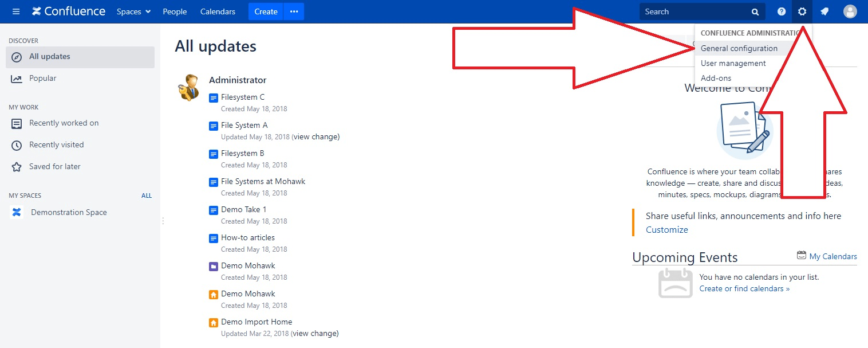Image resolution: width=868 pixels, height=348 pixels.
Task: Click the Customize link
Action: click(x=666, y=229)
